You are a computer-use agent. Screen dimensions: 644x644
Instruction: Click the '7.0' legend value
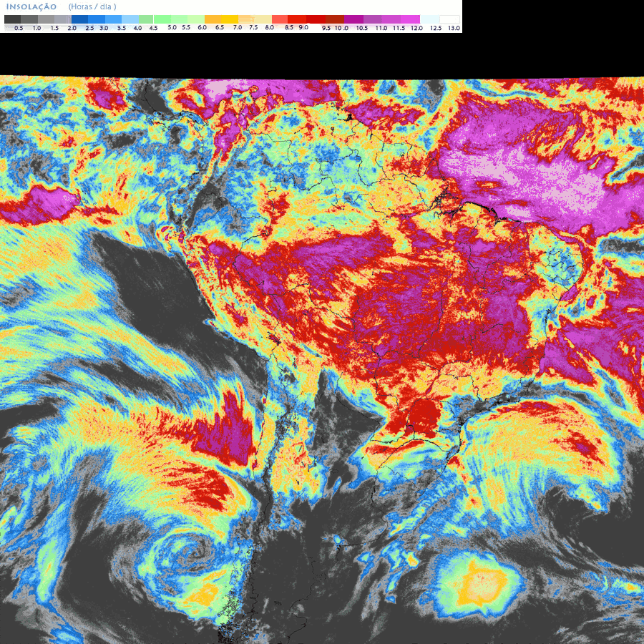(x=238, y=27)
